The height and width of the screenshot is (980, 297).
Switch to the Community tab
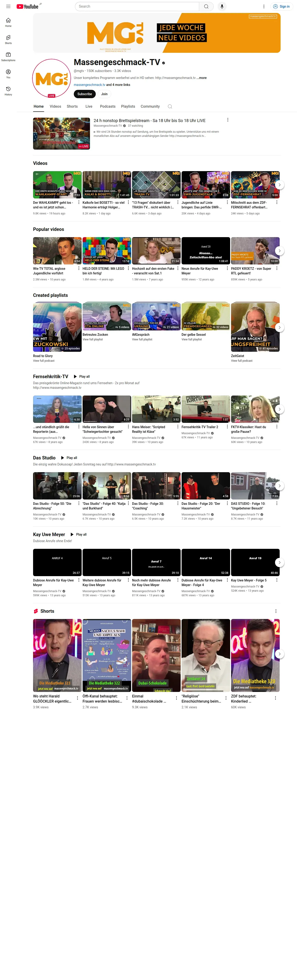pyautogui.click(x=150, y=107)
